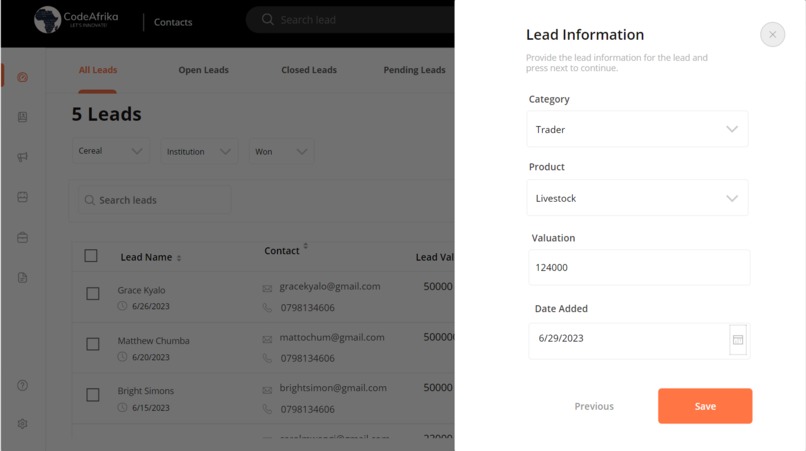
Task: Click the phone icon in Matthew Chumba row
Action: [267, 358]
